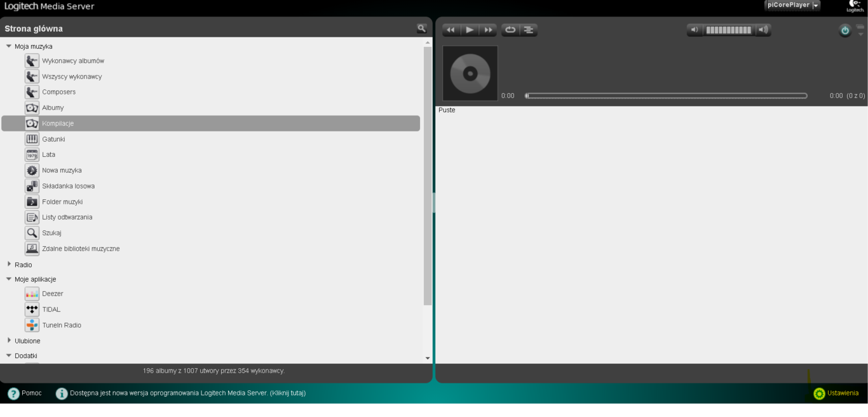Select the Składanka losowa label
The image size is (868, 417).
69,186
